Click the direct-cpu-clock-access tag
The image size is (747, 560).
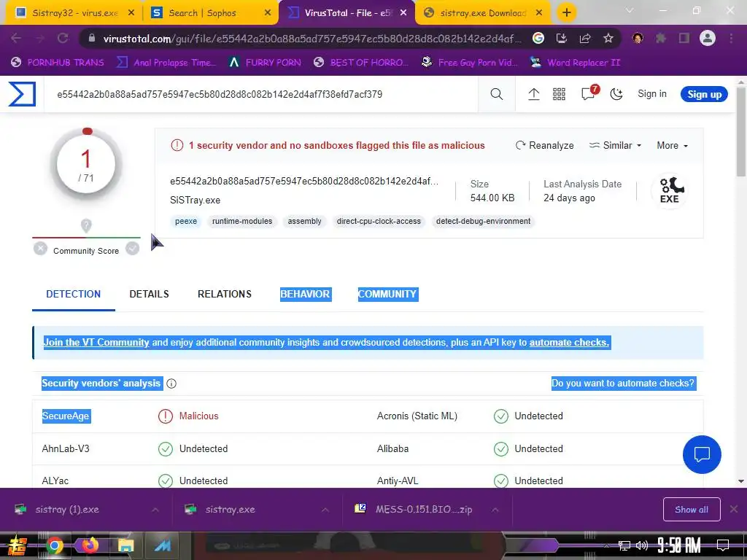(379, 222)
